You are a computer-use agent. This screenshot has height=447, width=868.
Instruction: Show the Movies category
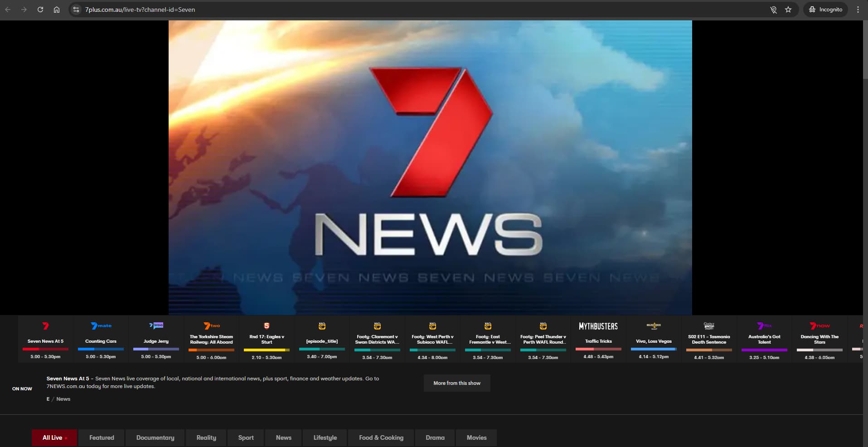[476, 437]
